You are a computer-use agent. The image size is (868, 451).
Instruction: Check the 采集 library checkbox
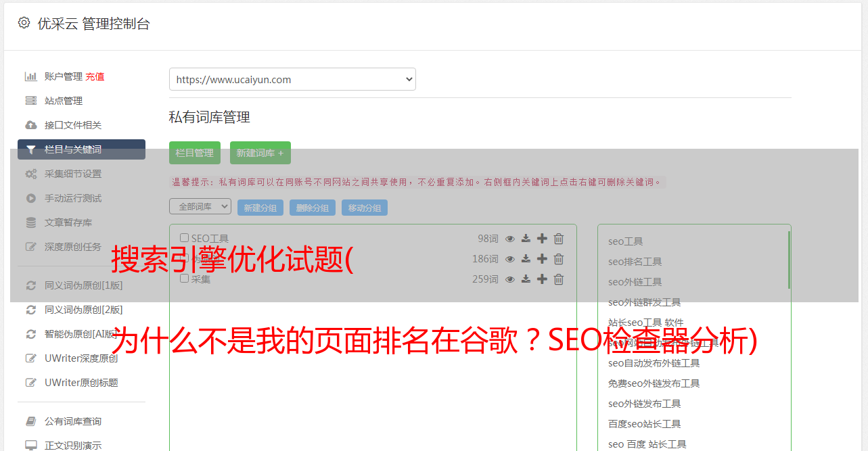[184, 279]
